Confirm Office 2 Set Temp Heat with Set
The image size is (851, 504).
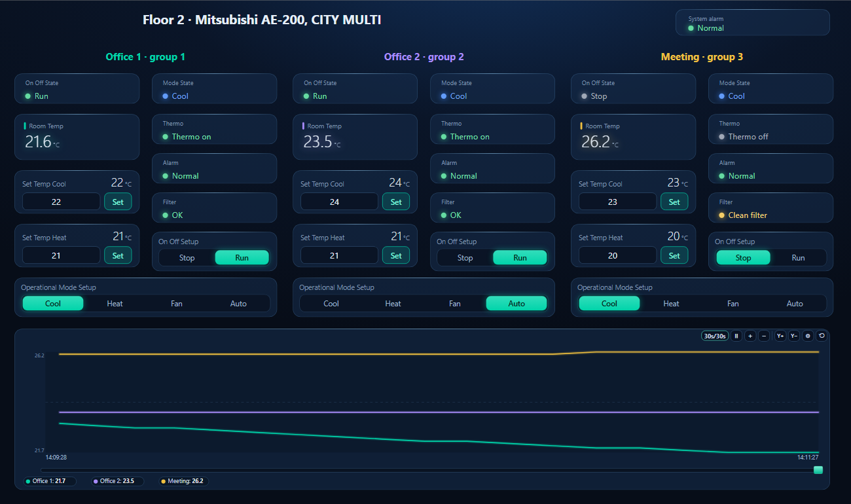pyautogui.click(x=396, y=255)
